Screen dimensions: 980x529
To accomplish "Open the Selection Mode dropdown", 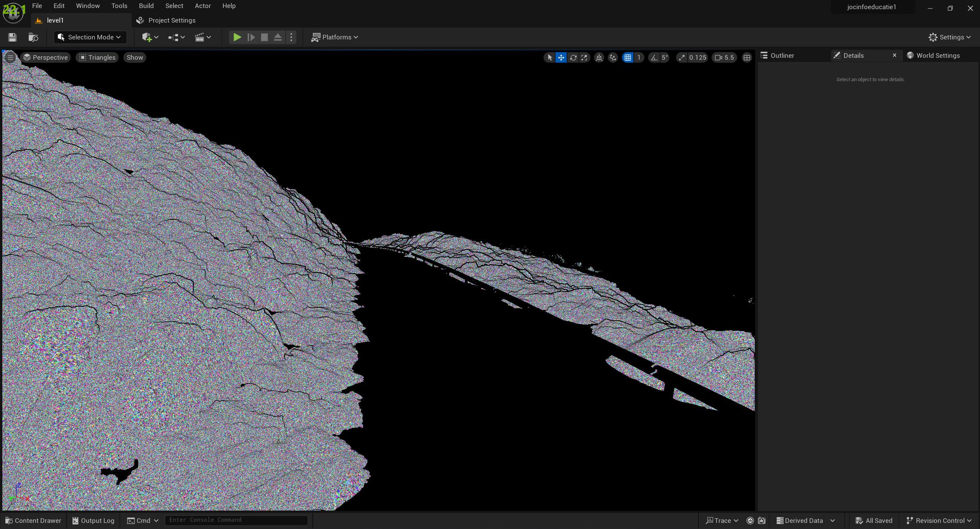I will (90, 37).
